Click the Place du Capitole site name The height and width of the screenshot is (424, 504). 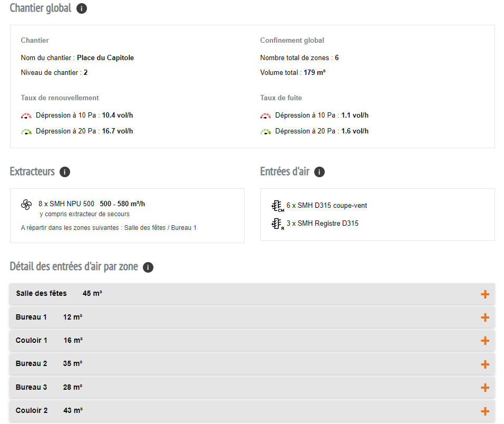[x=105, y=58]
